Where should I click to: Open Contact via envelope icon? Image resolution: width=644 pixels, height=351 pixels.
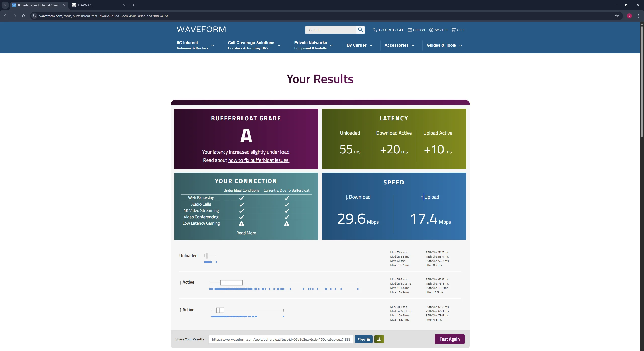(x=410, y=30)
